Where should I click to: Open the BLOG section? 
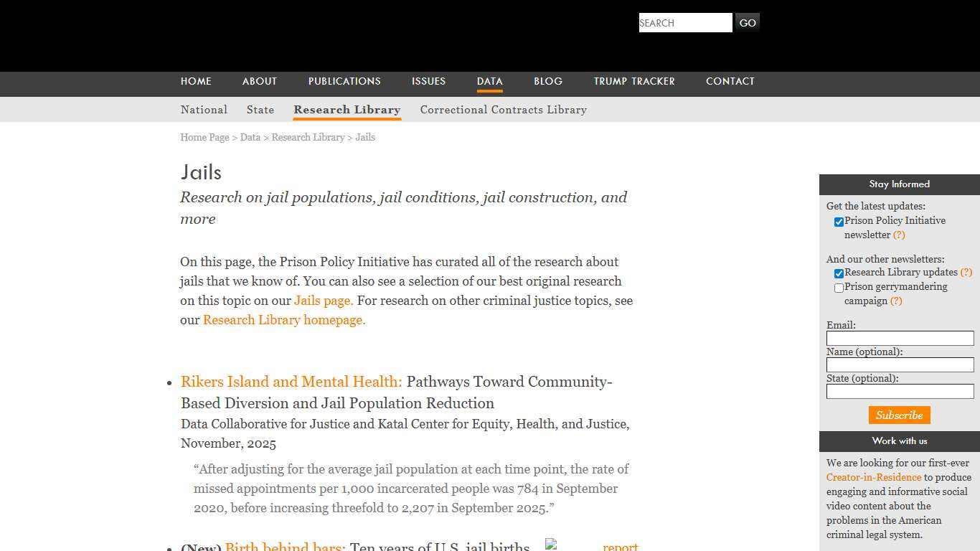548,81
